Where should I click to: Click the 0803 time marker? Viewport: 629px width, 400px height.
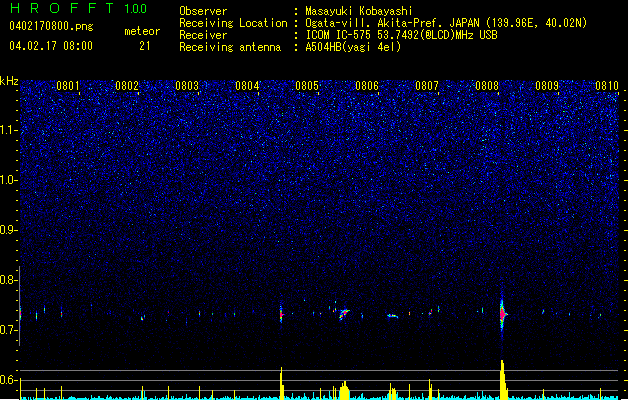(187, 86)
